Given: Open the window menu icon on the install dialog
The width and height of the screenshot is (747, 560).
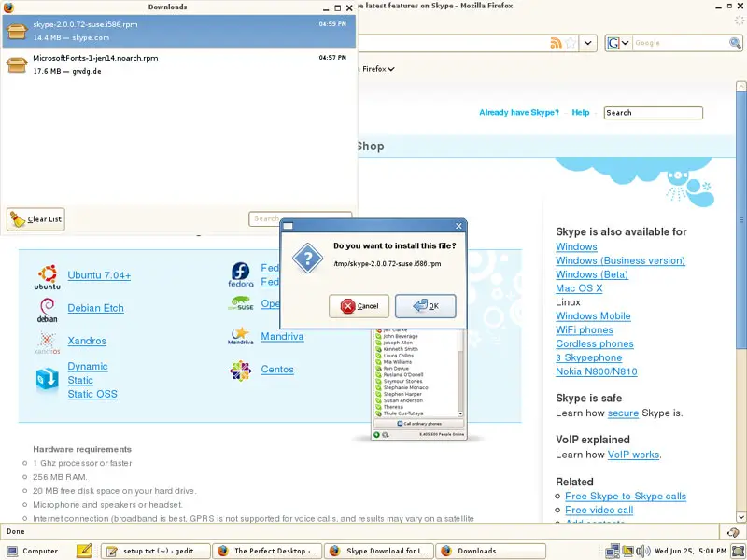Looking at the screenshot, I should [x=288, y=226].
